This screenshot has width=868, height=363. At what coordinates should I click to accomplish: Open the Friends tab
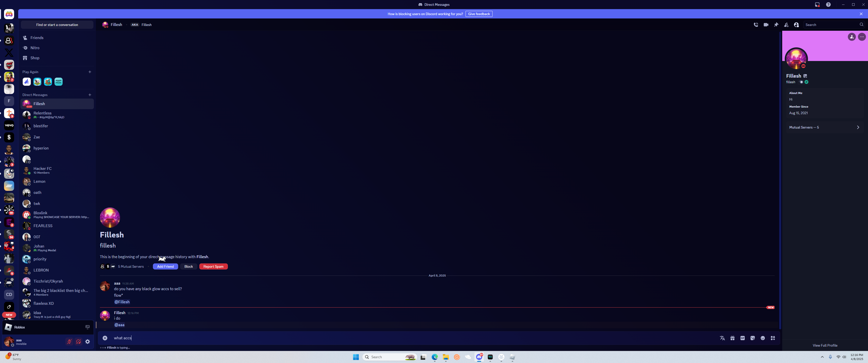[x=37, y=38]
